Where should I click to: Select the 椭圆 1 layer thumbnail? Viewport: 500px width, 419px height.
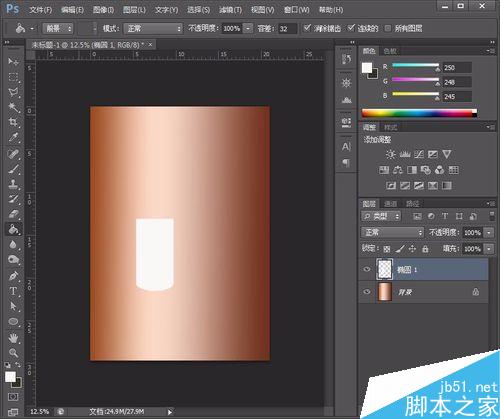pyautogui.click(x=384, y=269)
